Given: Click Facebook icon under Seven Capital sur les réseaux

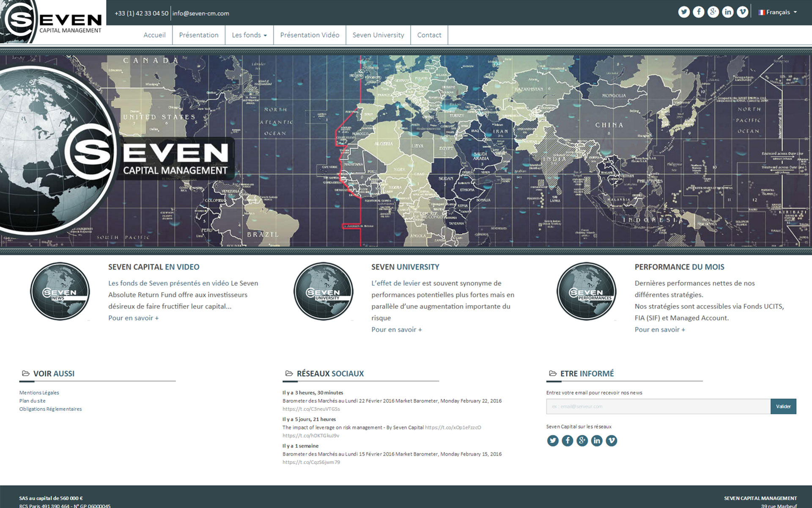Looking at the screenshot, I should point(568,441).
